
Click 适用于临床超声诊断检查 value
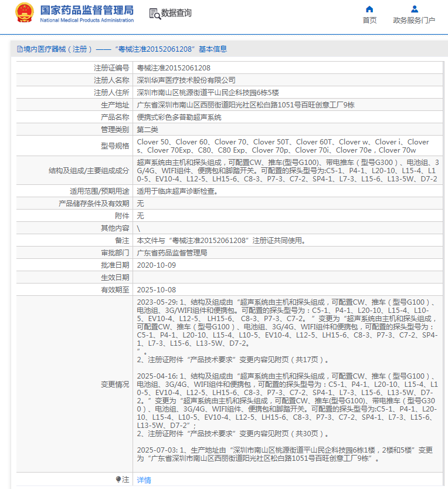pyautogui.click(x=177, y=191)
